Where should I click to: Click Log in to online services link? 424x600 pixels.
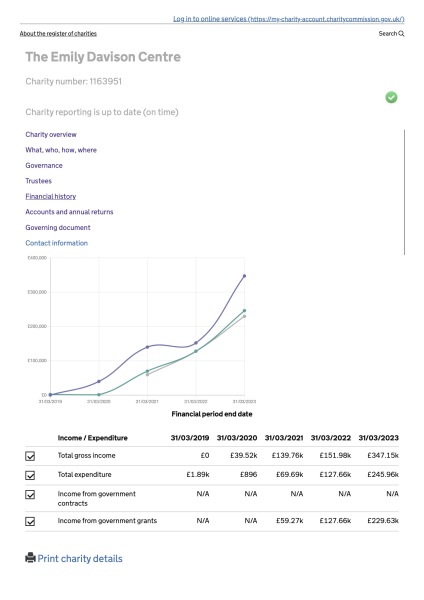[x=289, y=19]
